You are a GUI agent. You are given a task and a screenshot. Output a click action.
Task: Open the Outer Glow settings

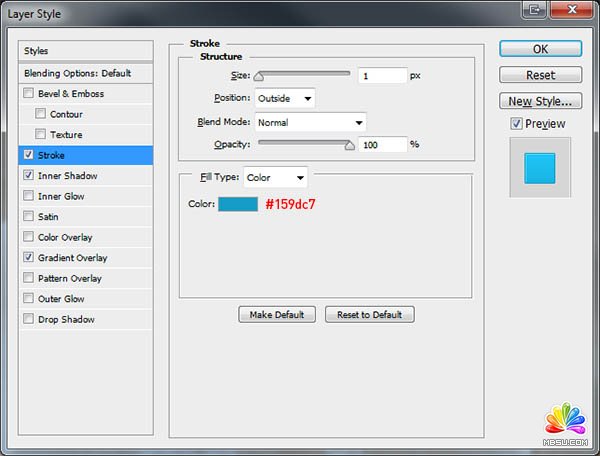click(x=61, y=299)
